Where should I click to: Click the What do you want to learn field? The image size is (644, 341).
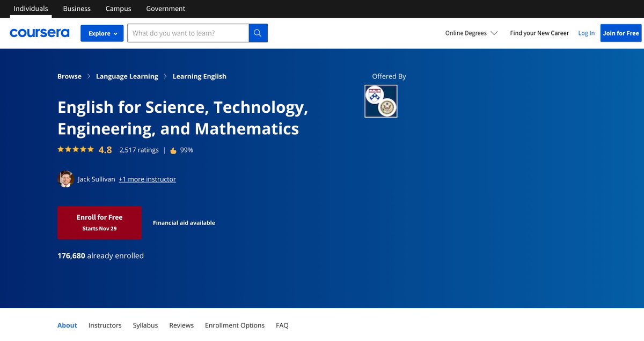tap(188, 33)
